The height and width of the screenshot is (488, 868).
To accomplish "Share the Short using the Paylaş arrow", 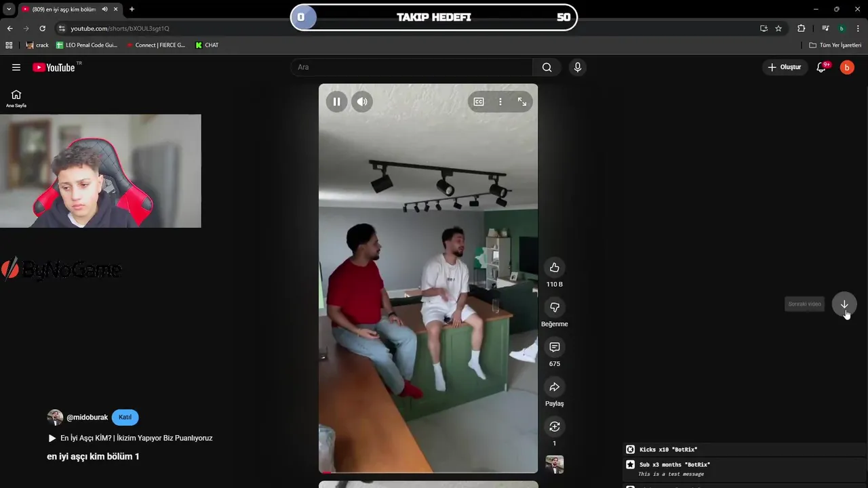I will pos(555,386).
